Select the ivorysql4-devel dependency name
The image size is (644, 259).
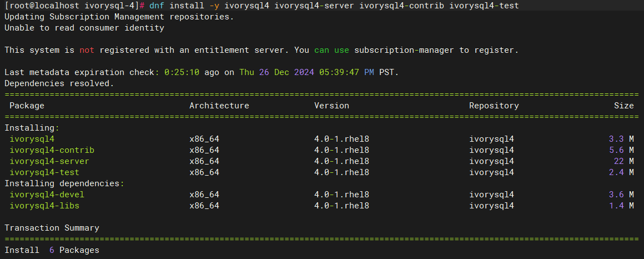click(x=47, y=195)
